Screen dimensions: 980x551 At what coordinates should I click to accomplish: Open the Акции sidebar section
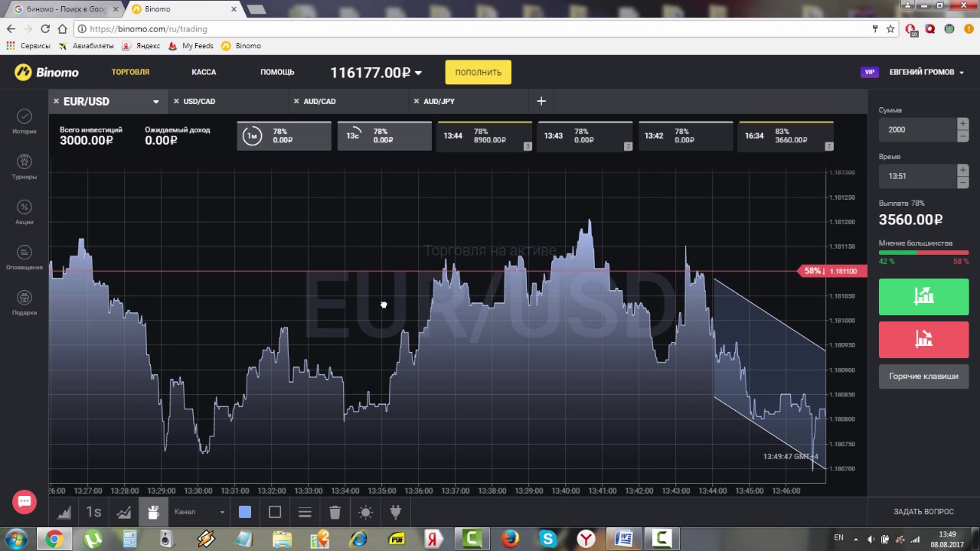[24, 211]
